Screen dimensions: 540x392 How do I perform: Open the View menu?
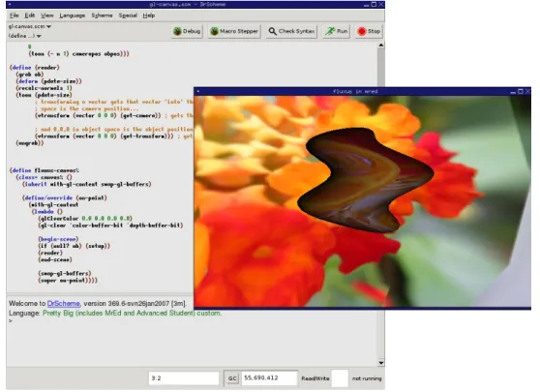pyautogui.click(x=47, y=15)
